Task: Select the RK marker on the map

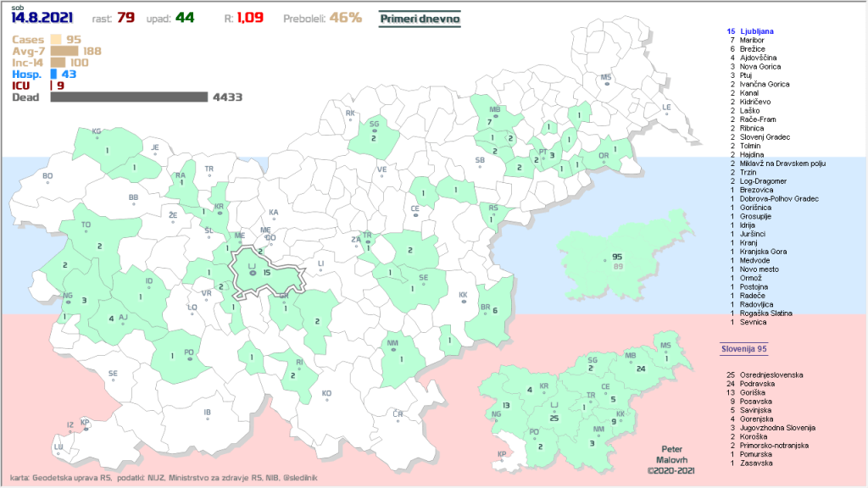Action: tap(350, 118)
